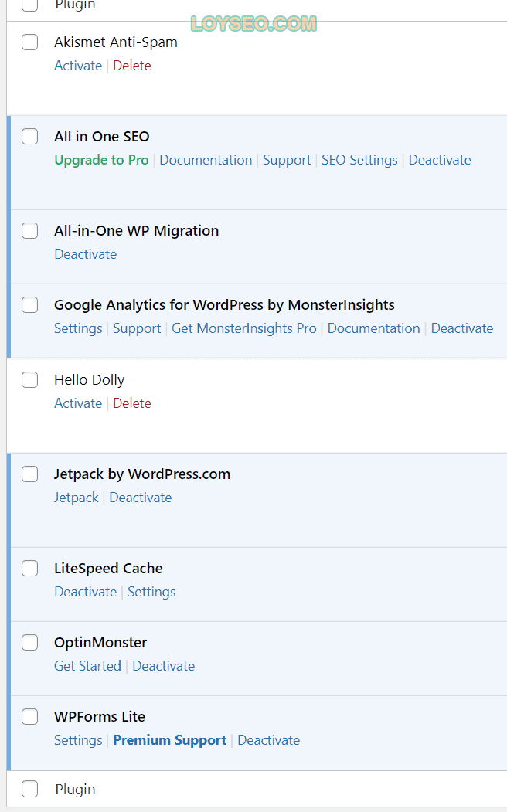This screenshot has height=812, width=507.
Task: Open All in One SEO Support link
Action: tap(287, 160)
